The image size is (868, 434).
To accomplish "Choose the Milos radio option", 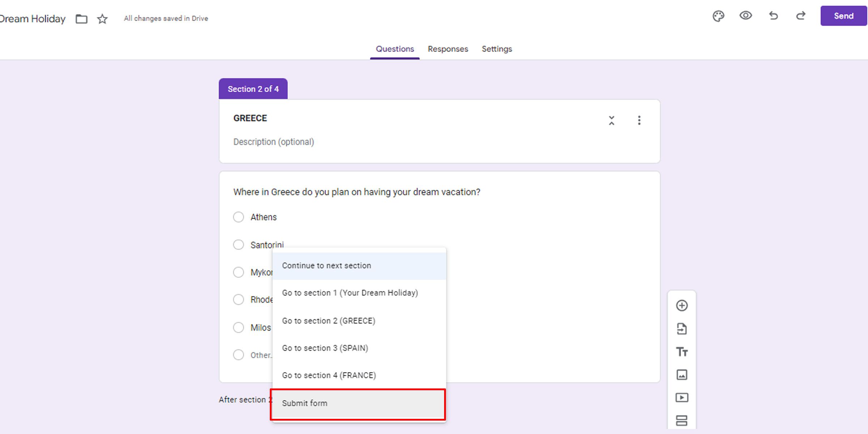I will (x=238, y=327).
